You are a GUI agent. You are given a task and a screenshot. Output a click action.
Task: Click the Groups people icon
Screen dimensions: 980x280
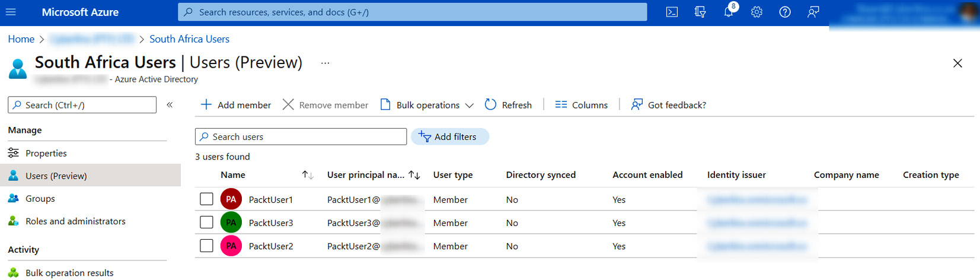(x=13, y=198)
